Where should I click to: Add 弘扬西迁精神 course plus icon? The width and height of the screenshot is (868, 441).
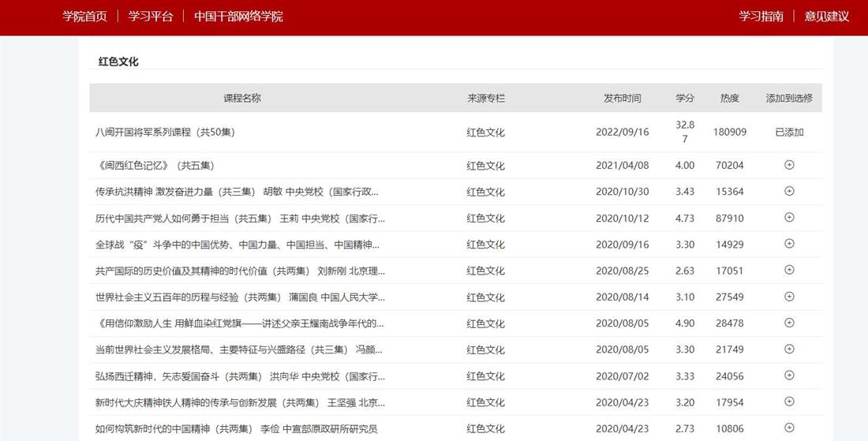pos(789,376)
